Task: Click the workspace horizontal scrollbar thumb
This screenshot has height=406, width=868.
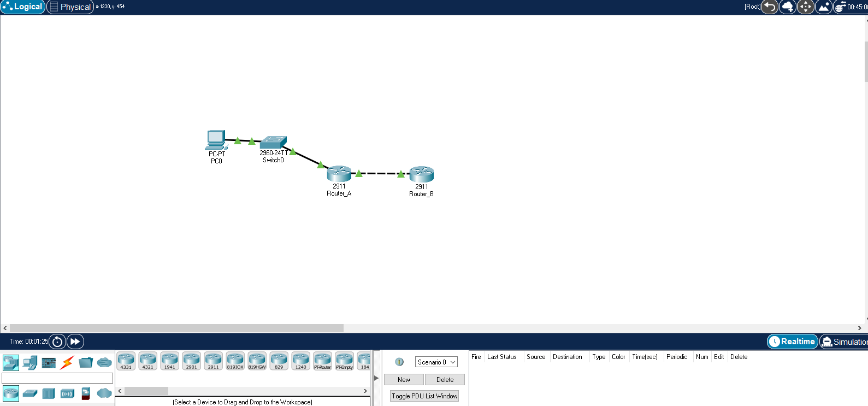Action: click(x=176, y=328)
